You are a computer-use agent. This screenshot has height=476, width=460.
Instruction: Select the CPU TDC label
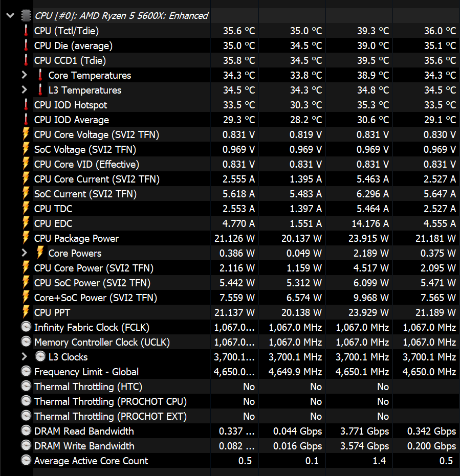click(x=53, y=209)
